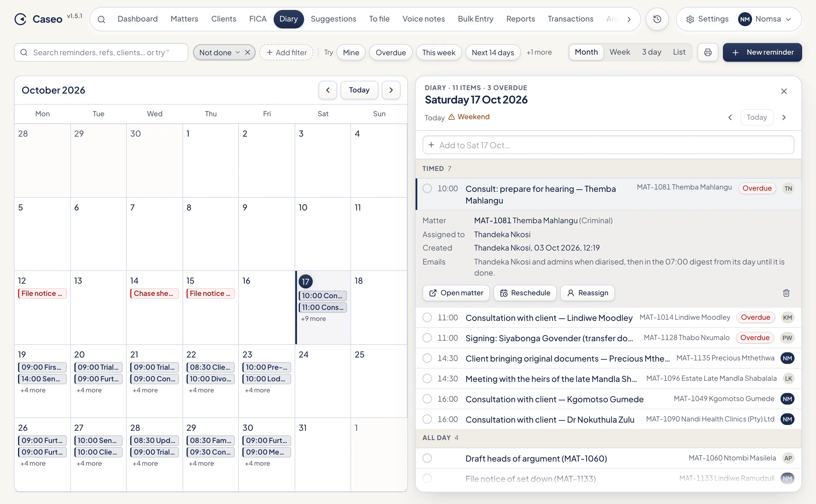The height and width of the screenshot is (504, 816).
Task: Switch calendar to Week view
Action: point(620,52)
